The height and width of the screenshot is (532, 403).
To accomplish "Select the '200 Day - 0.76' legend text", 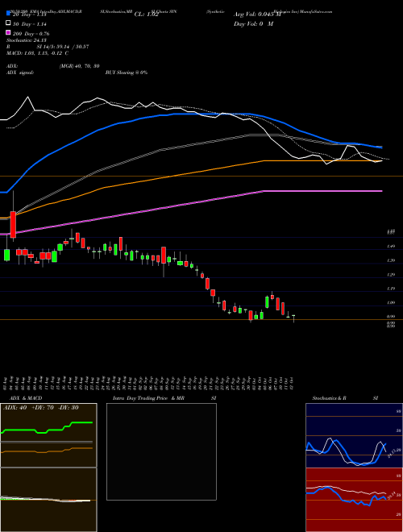I will tap(31, 34).
